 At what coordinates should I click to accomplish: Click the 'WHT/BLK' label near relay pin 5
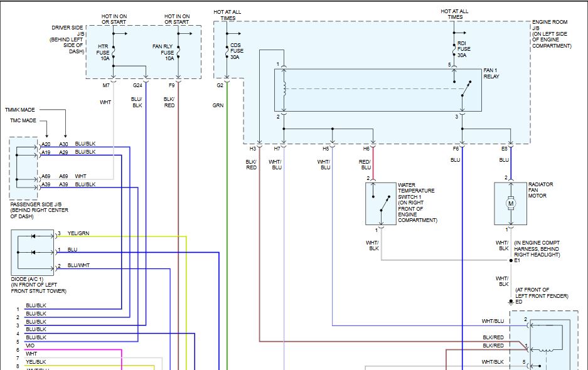tap(493, 362)
